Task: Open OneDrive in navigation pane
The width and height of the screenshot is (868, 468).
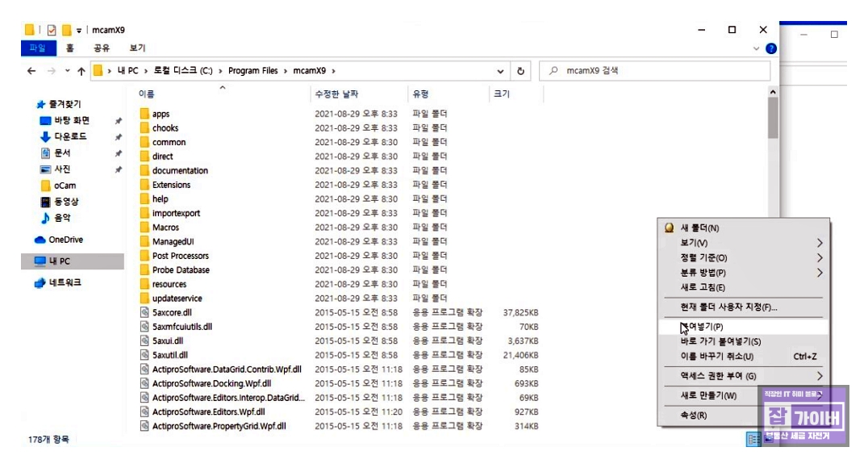Action: click(65, 240)
